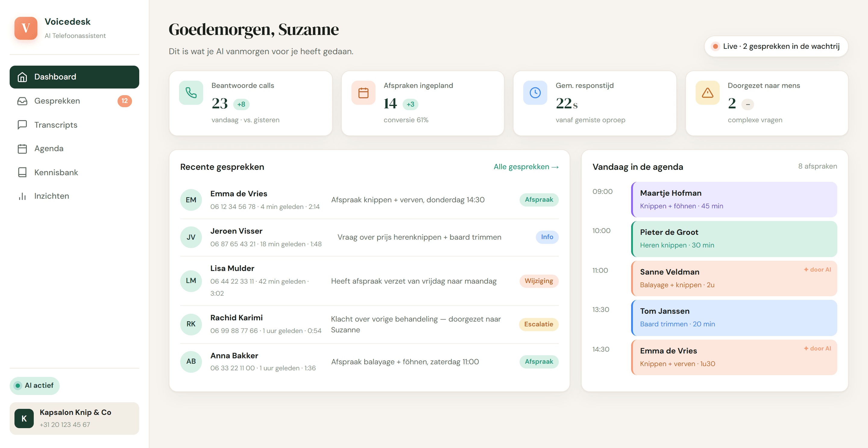Click 'Afspraak balayage + föhnen, zaterdag 11:00'

pos(405,362)
